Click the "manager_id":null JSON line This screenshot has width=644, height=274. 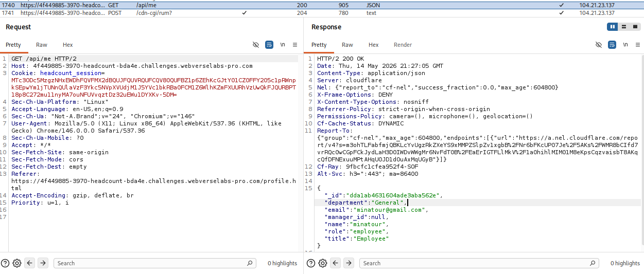point(357,217)
